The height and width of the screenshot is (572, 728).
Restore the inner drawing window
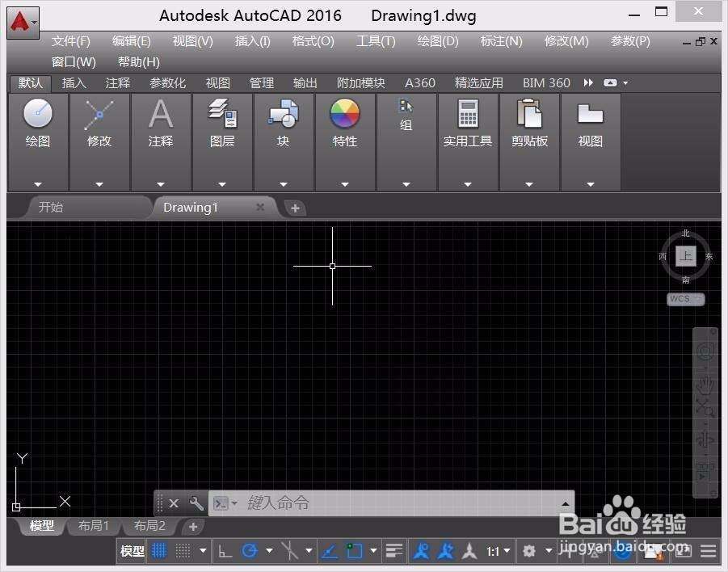[x=701, y=42]
